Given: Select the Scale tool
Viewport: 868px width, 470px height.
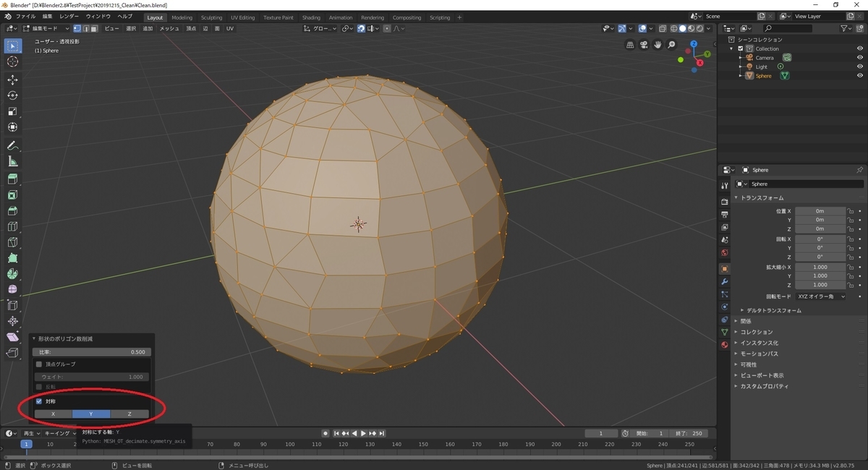Looking at the screenshot, I should click(x=12, y=111).
